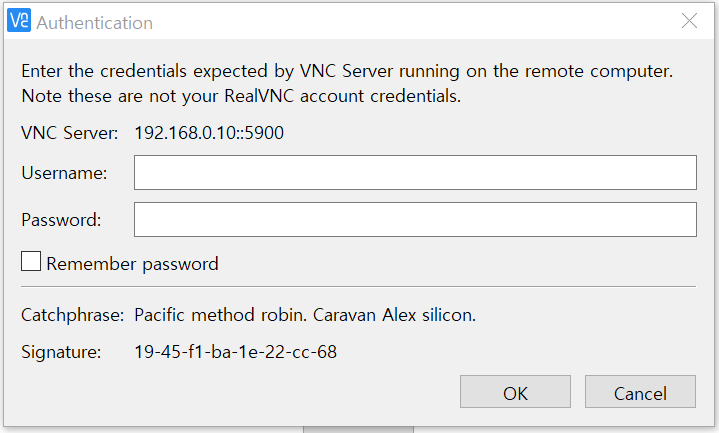Click the 'Enter the credentials' instruction line
719x433 pixels.
(x=346, y=72)
